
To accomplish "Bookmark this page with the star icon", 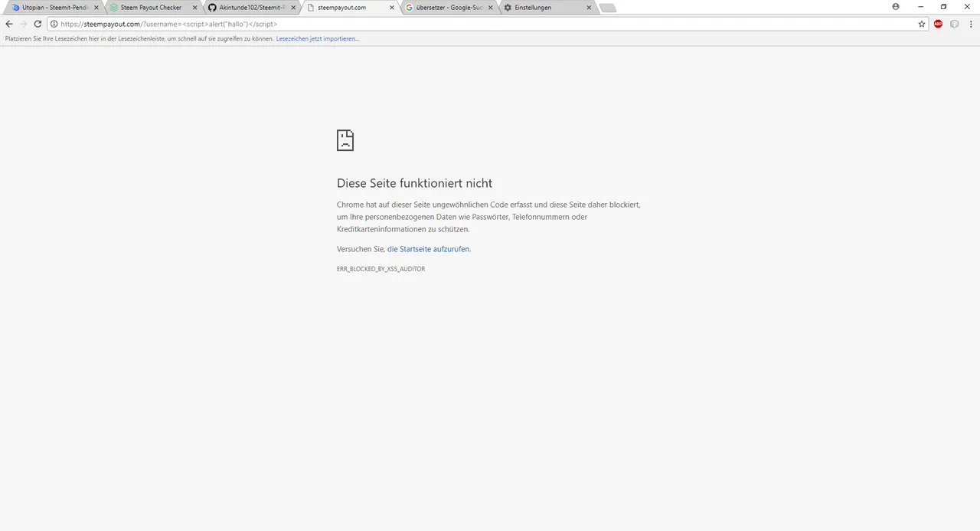I will (922, 24).
